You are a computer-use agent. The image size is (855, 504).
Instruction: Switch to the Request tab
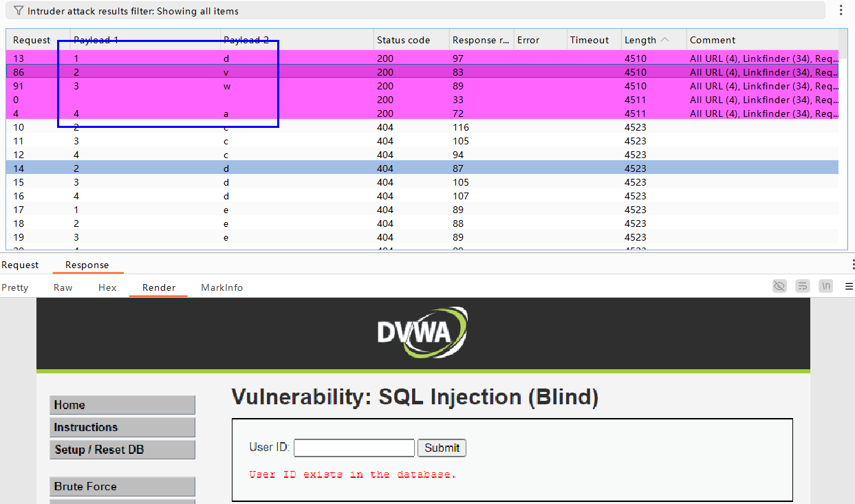[21, 265]
